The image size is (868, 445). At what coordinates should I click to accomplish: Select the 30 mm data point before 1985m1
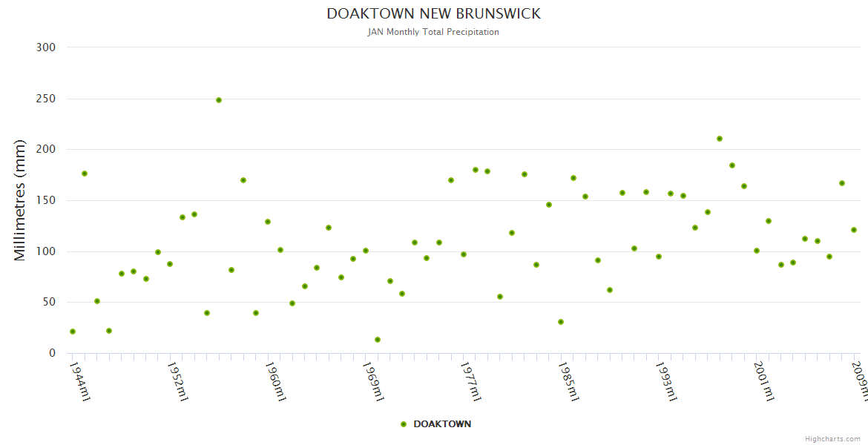(561, 322)
